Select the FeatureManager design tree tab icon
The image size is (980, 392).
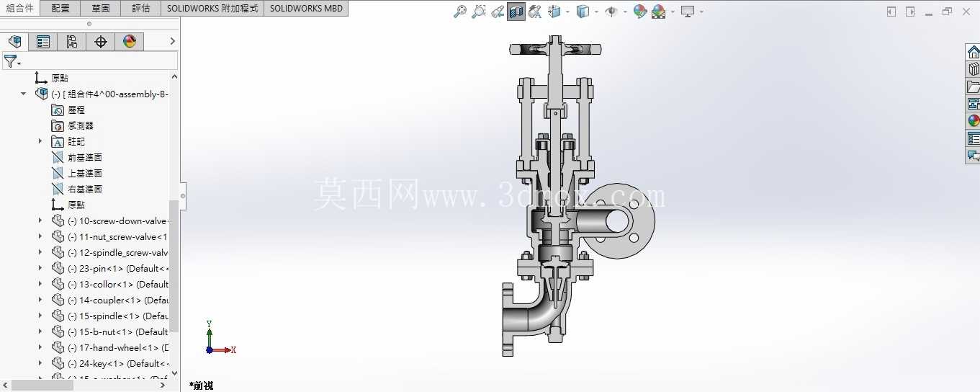pos(14,42)
